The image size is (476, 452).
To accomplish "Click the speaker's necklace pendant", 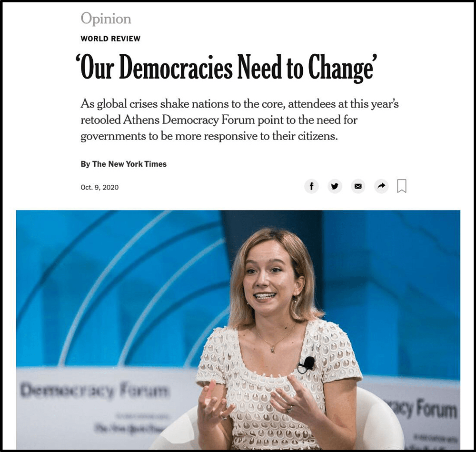I will [273, 349].
